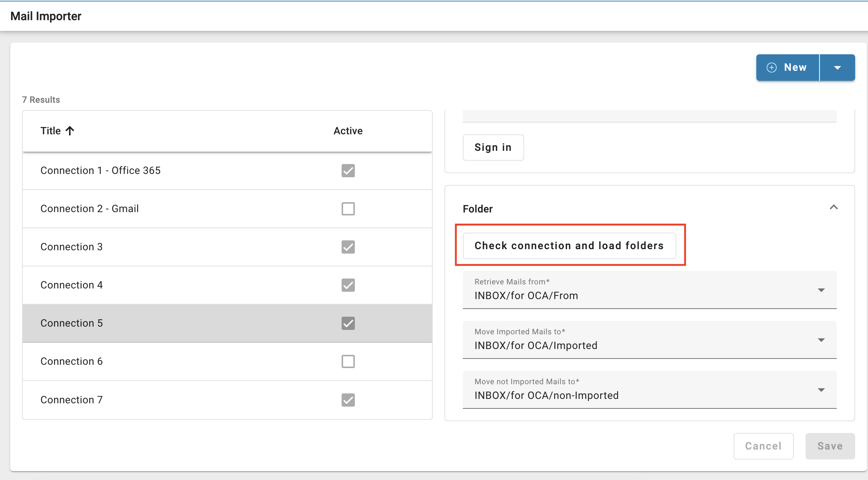
Task: Enable Active checkbox for Connection 6
Action: (x=348, y=361)
